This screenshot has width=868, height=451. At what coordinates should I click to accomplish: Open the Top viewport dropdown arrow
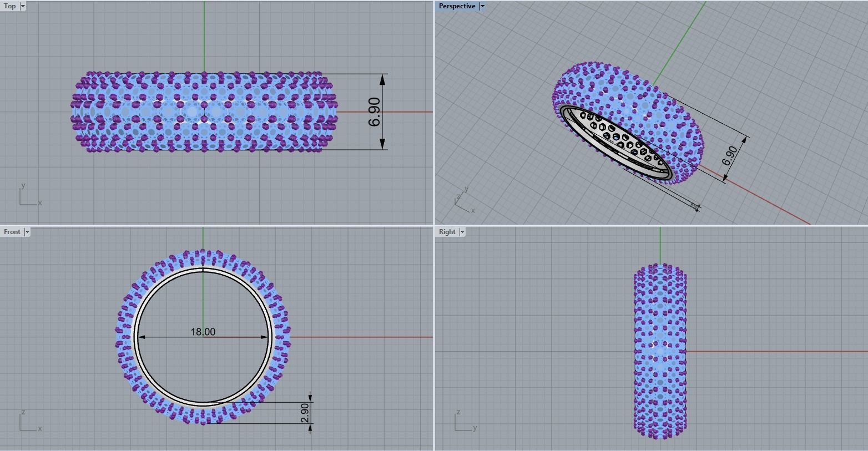(23, 6)
